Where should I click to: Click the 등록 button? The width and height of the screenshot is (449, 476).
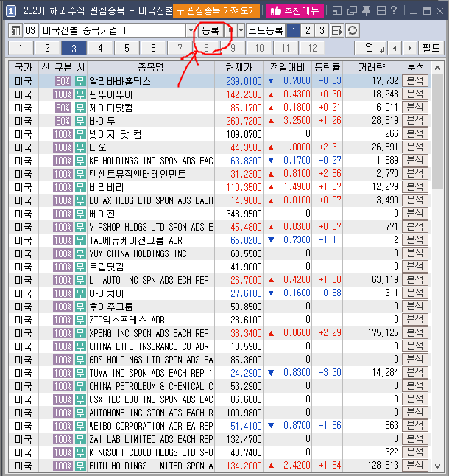tap(211, 30)
